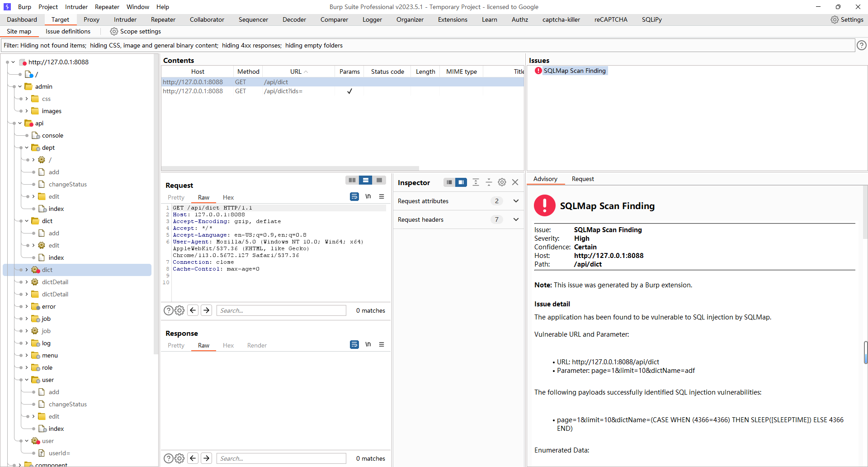Open the Project menu

point(48,7)
